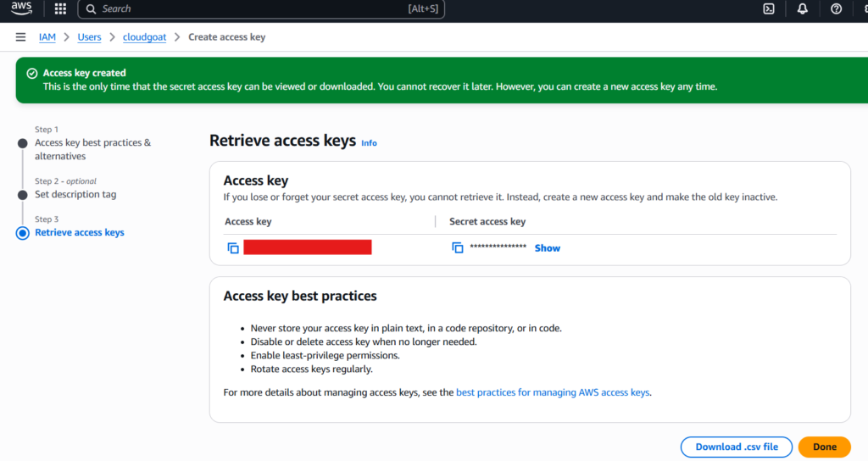Download the .csv file

(x=737, y=447)
